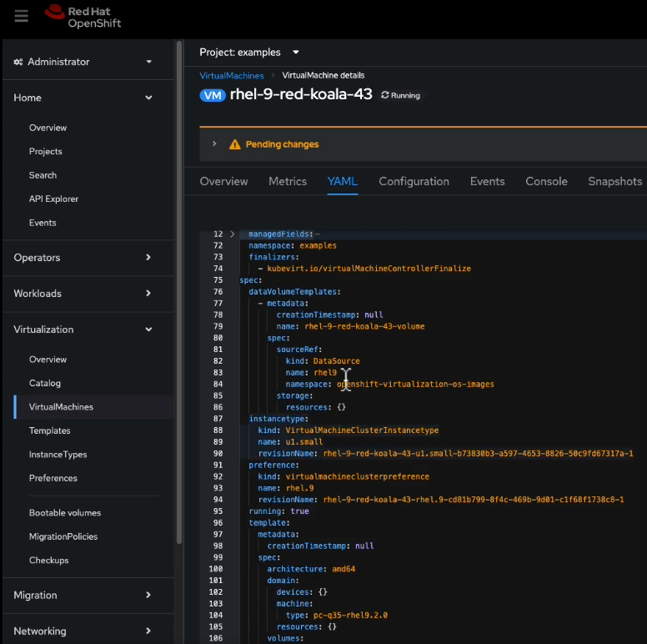Viewport: 647px width, 644px height.
Task: Expand folded managedFields block in editor
Action: coord(232,234)
